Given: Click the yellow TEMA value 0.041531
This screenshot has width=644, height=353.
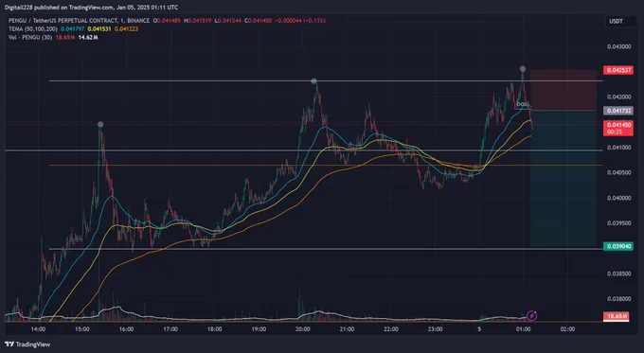Looking at the screenshot, I should [99, 29].
